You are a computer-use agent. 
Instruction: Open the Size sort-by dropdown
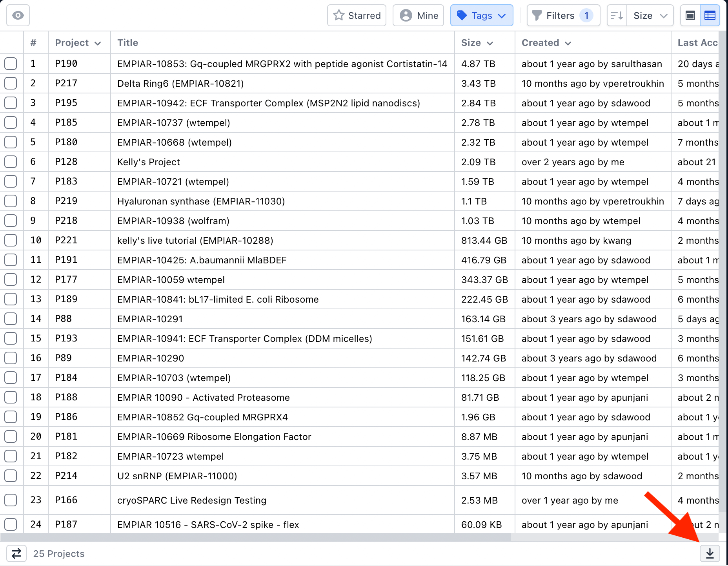(x=650, y=15)
